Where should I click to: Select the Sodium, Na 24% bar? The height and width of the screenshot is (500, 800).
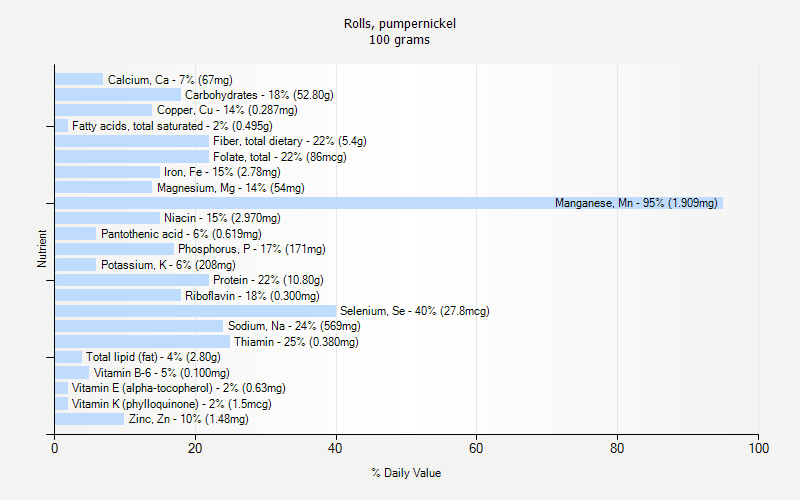139,326
